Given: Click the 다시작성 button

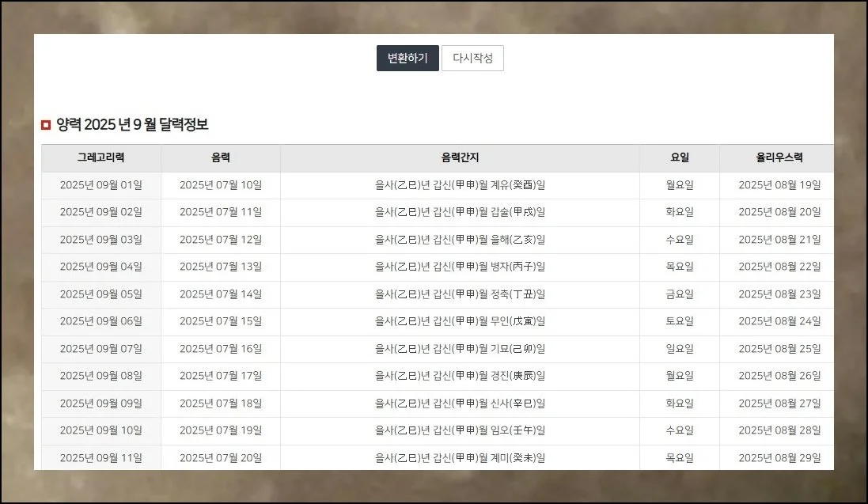Looking at the screenshot, I should (474, 58).
